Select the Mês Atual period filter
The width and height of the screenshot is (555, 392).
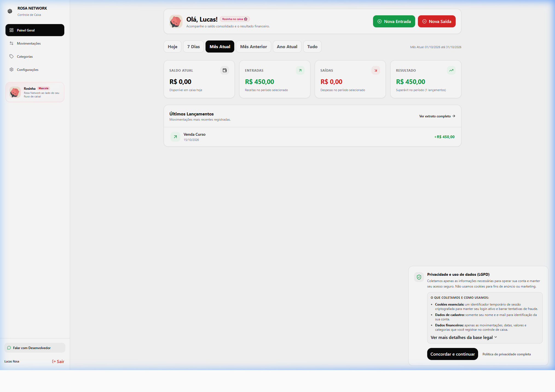[220, 47]
